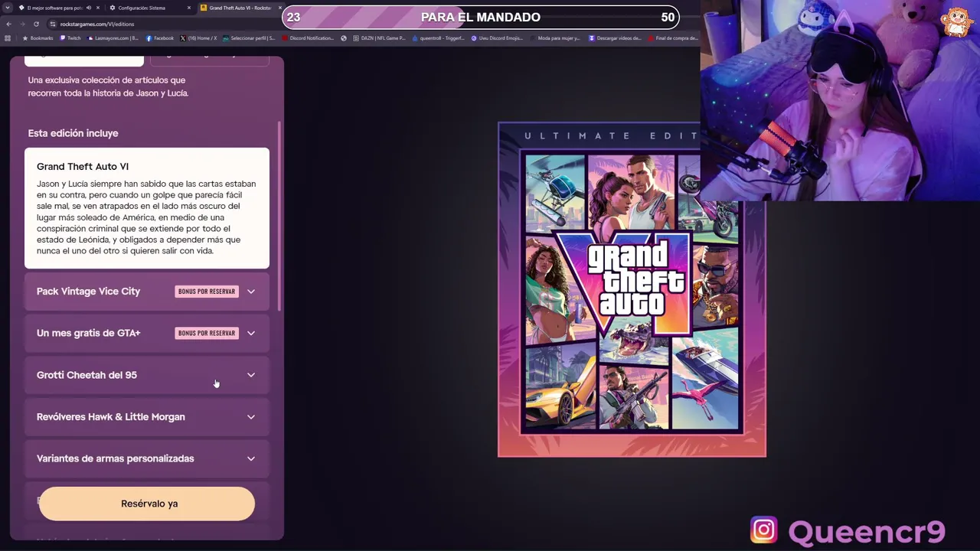This screenshot has width=980, height=551.
Task: Open the Facebook bookmark
Action: [x=160, y=38]
